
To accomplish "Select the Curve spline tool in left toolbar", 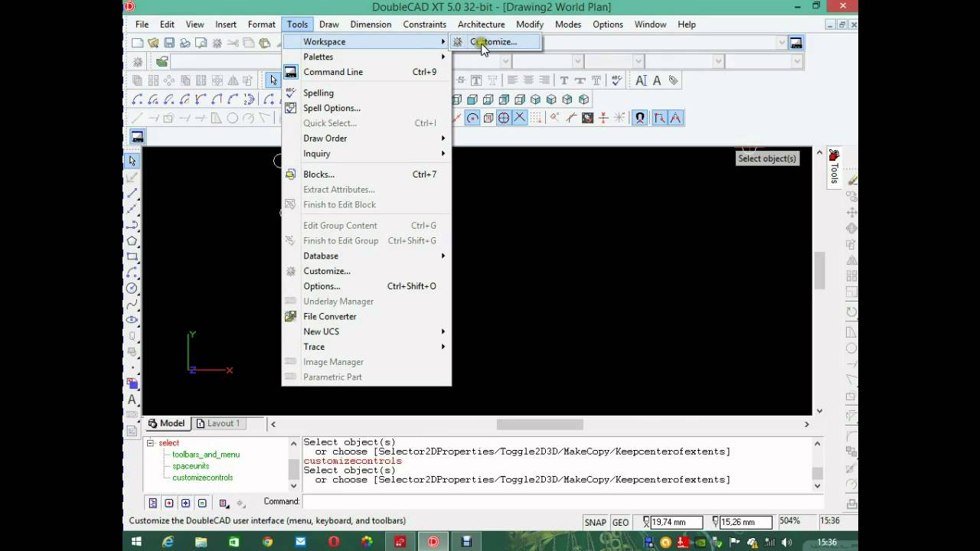I will click(132, 304).
